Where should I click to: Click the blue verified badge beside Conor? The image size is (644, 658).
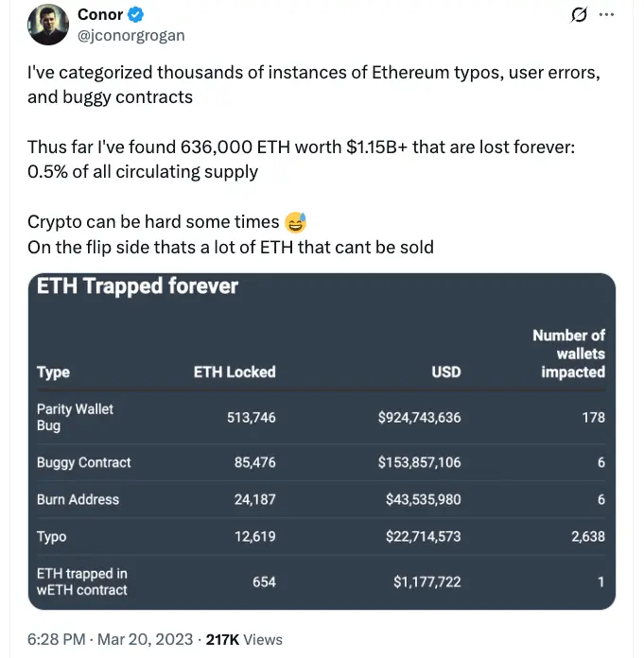137,15
